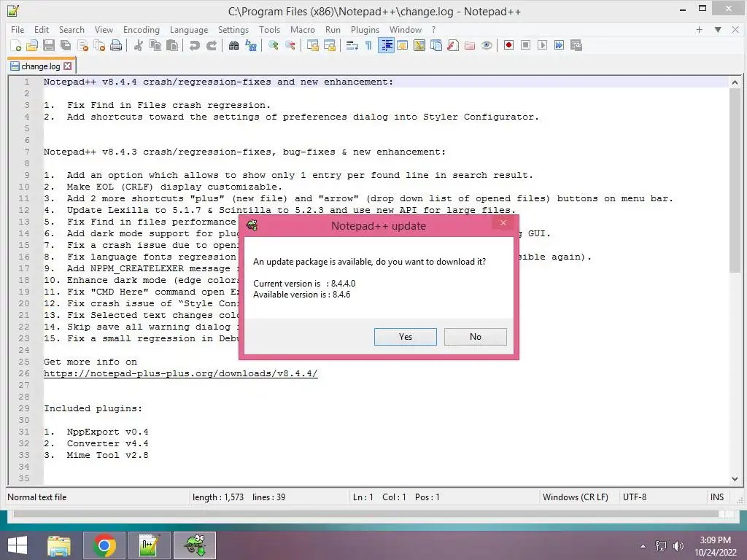The width and height of the screenshot is (747, 560).
Task: Open the Language menu
Action: pos(189,29)
